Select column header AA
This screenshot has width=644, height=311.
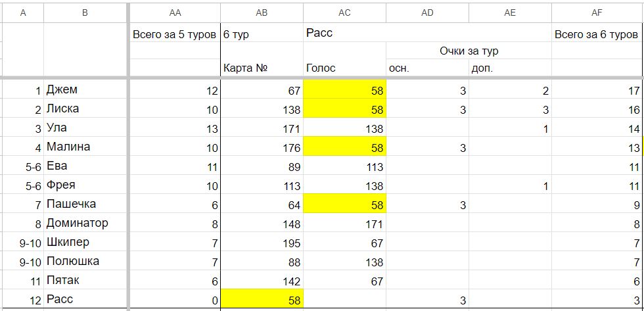[175, 12]
